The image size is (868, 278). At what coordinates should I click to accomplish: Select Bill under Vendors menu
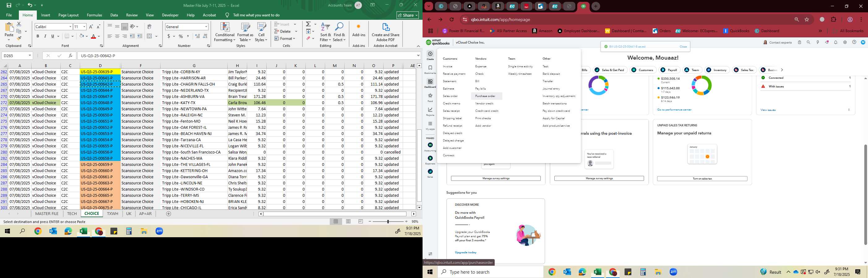click(477, 82)
